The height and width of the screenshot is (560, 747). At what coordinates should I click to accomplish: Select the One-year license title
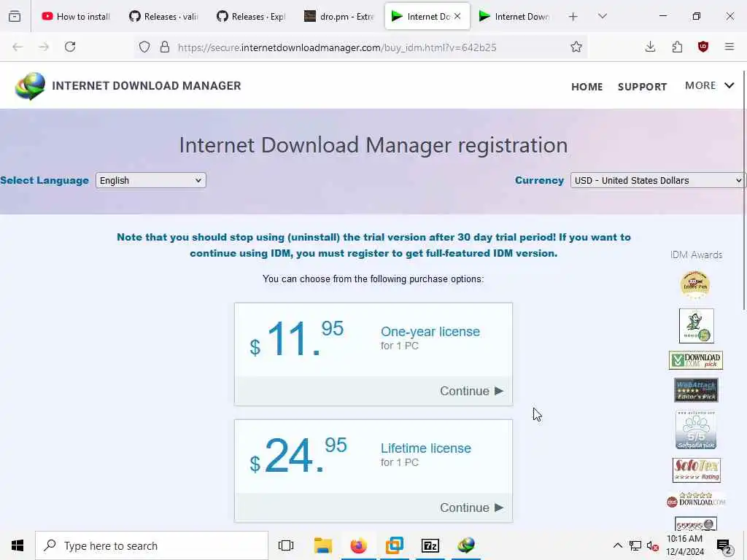[430, 332]
